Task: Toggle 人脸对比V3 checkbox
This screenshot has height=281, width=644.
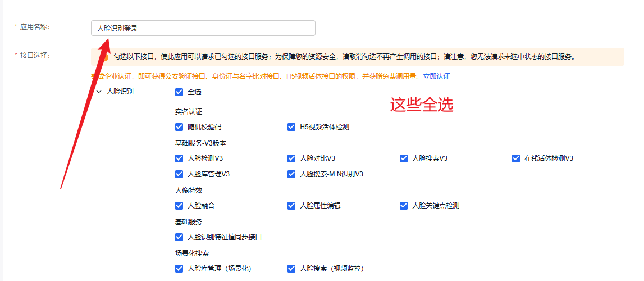Action: 291,158
